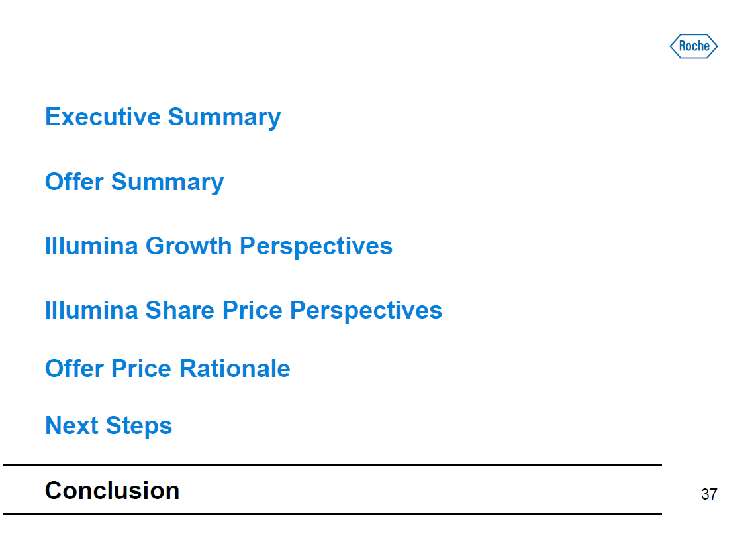Click the Roche hexagon logo
This screenshot has width=756, height=534.
tap(693, 46)
